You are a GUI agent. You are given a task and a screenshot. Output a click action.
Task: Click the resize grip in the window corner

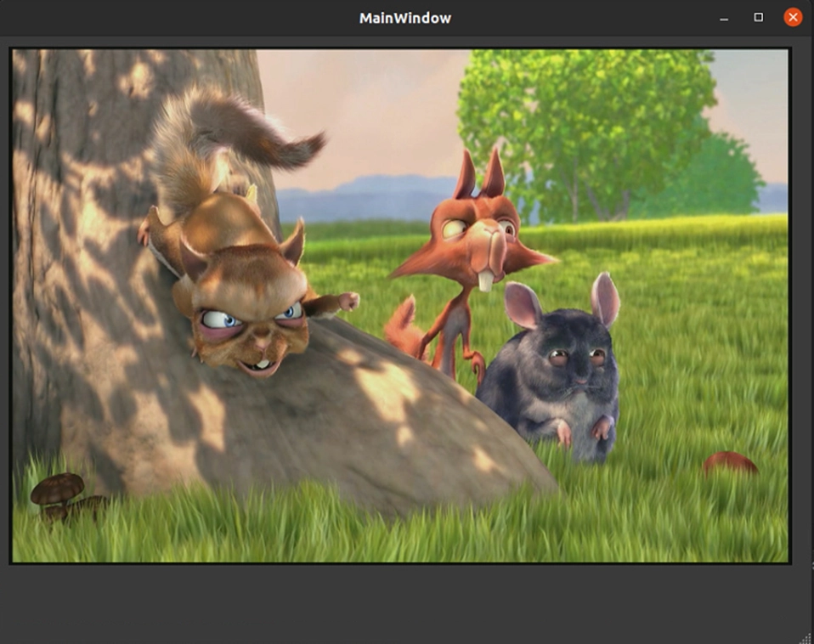(x=806, y=636)
